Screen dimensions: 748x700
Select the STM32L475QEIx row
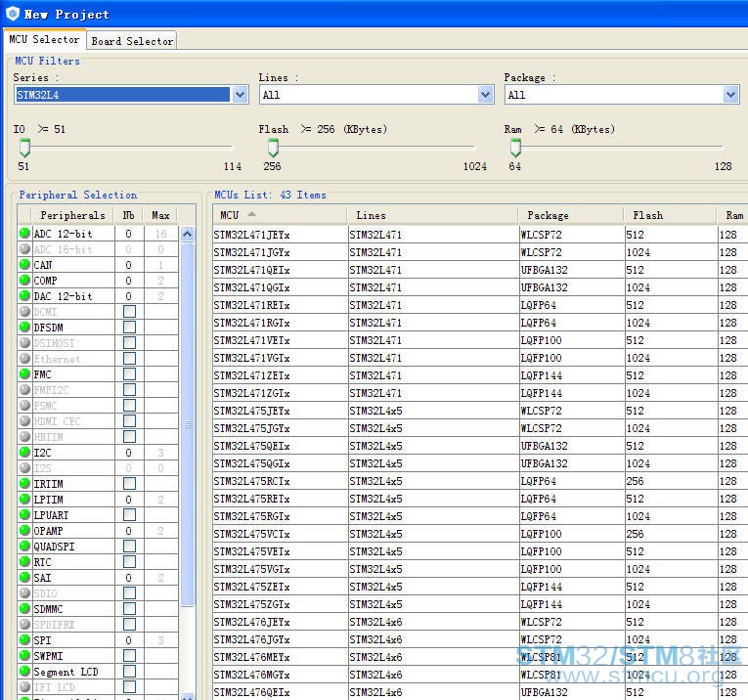coord(480,446)
